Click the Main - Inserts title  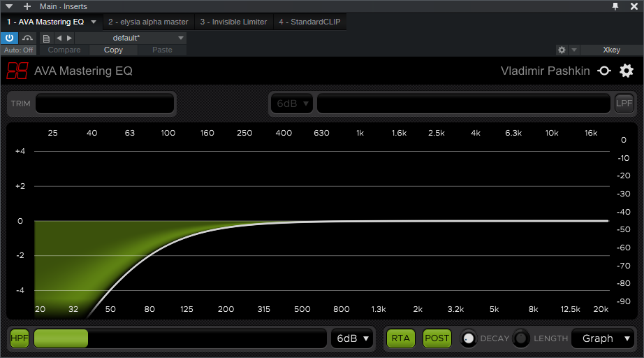click(x=64, y=6)
